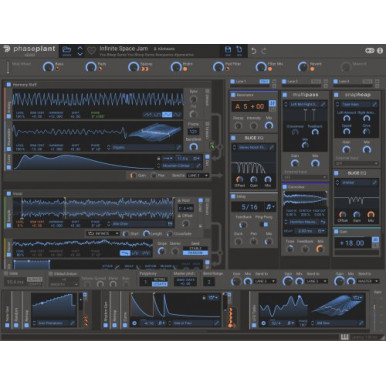
Task: Edit the envelope curve preset pencil icon
Action: [198, 166]
